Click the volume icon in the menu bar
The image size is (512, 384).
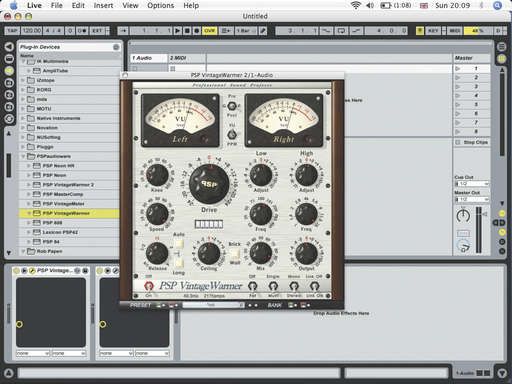370,5
